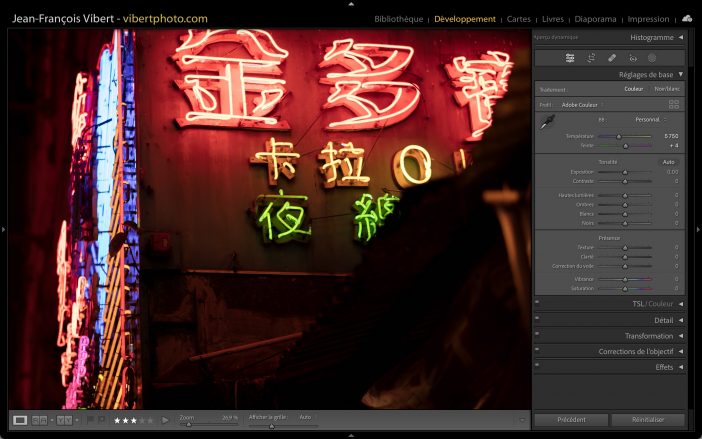Screen dimensions: 702x439
Task: Select the Healing brush tool
Action: coord(611,58)
